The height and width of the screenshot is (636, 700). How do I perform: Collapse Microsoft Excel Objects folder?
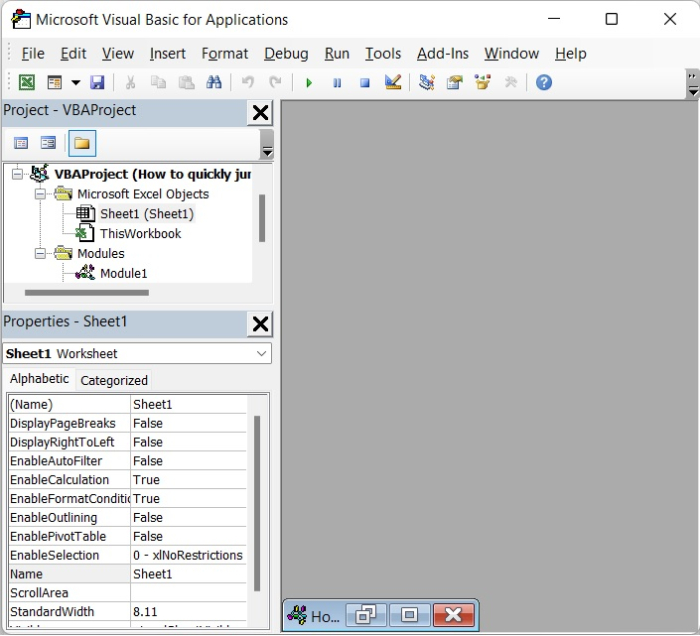tap(40, 194)
